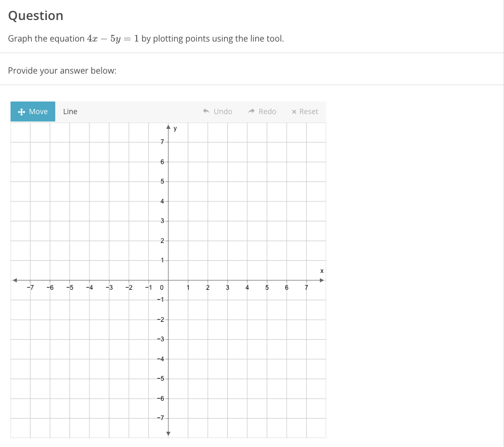The height and width of the screenshot is (447, 504).
Task: Click the Reset button label
Action: [x=308, y=111]
